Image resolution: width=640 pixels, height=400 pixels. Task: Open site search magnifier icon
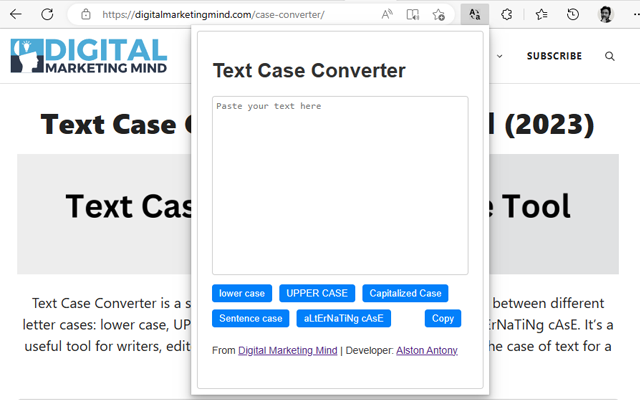609,56
